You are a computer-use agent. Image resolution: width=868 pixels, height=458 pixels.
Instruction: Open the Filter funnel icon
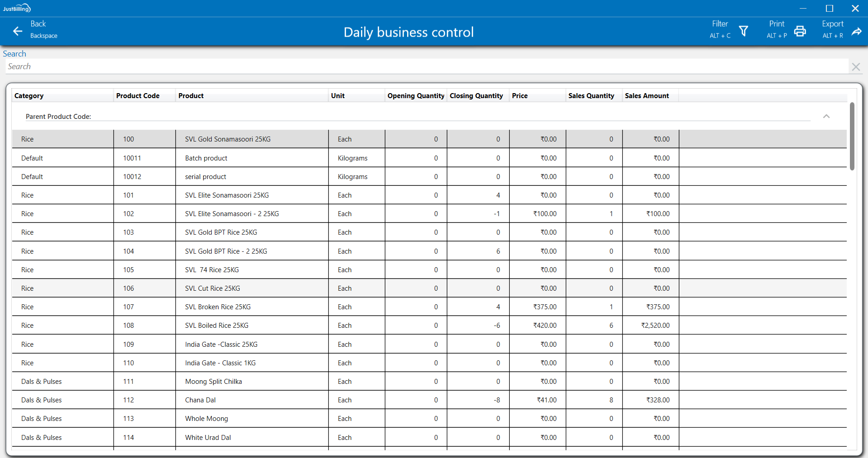tap(743, 31)
